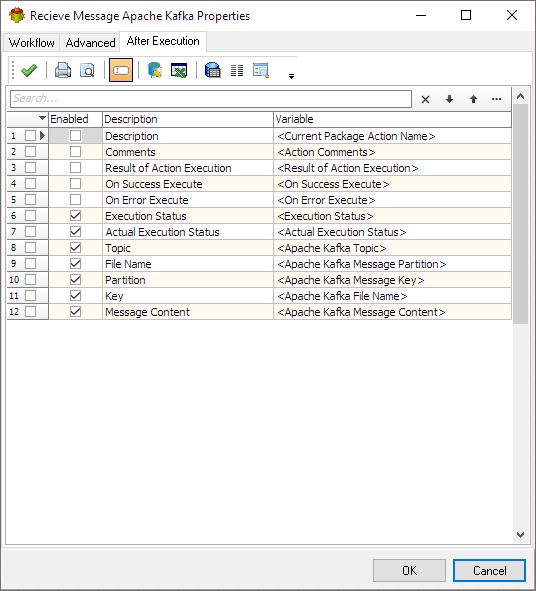Open the grid header selector dropdown arrow
This screenshot has width=536, height=591.
42,118
